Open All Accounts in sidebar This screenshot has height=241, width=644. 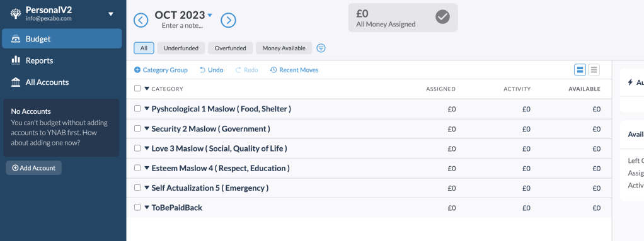click(62, 82)
